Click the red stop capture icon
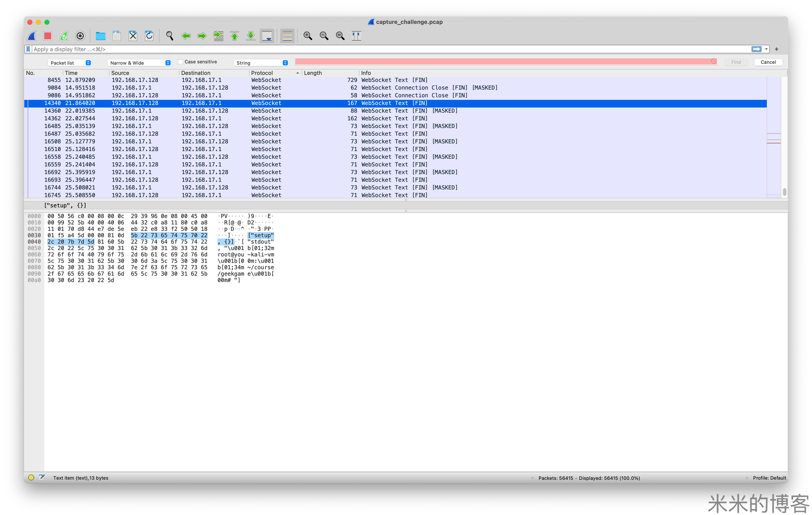Viewport: 812px width, 515px height. tap(48, 36)
